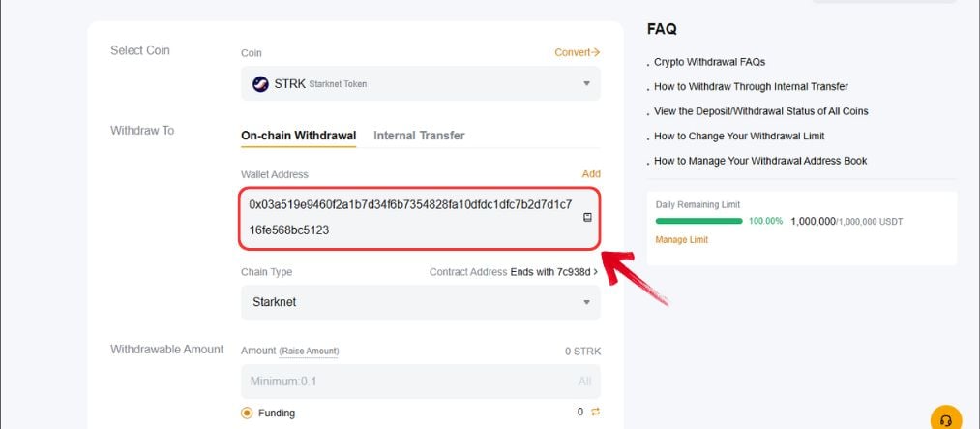Click Add next to Wallet Address

pyautogui.click(x=591, y=174)
